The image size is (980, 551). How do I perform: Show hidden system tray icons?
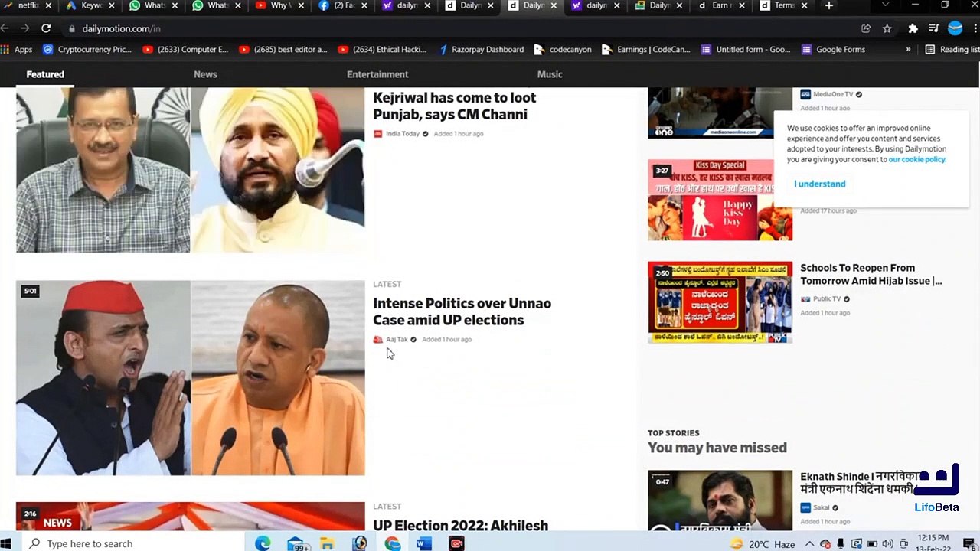(x=809, y=544)
